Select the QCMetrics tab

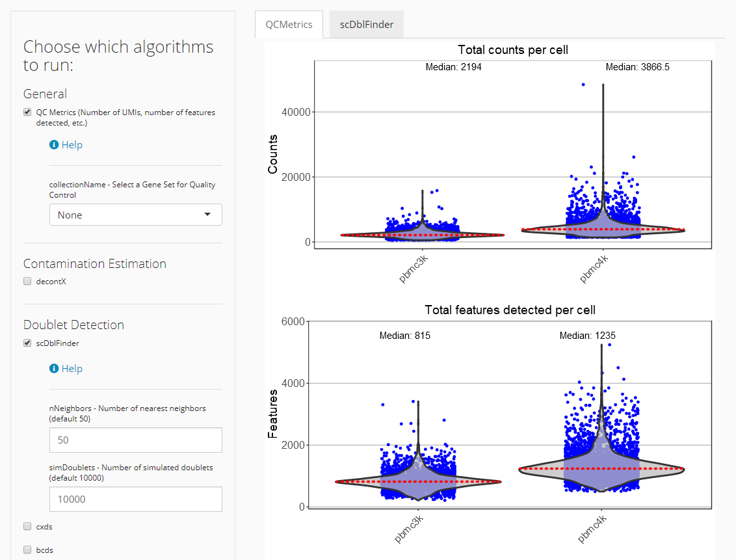(289, 25)
